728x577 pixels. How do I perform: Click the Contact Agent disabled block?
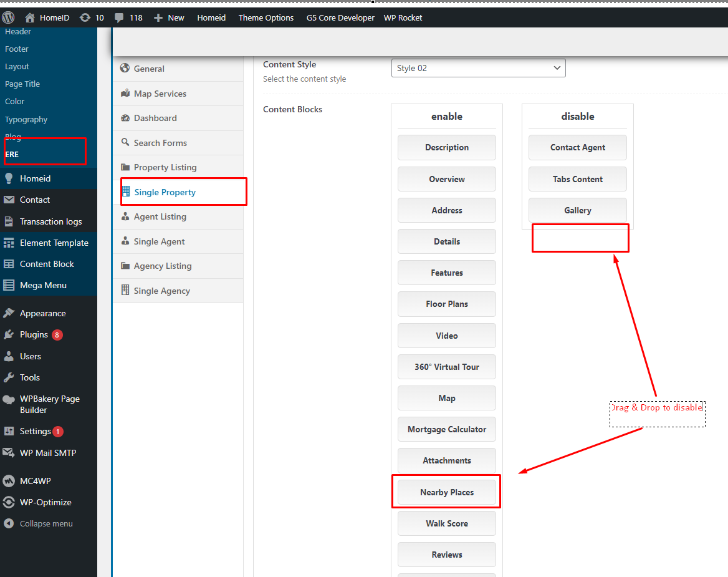point(578,147)
